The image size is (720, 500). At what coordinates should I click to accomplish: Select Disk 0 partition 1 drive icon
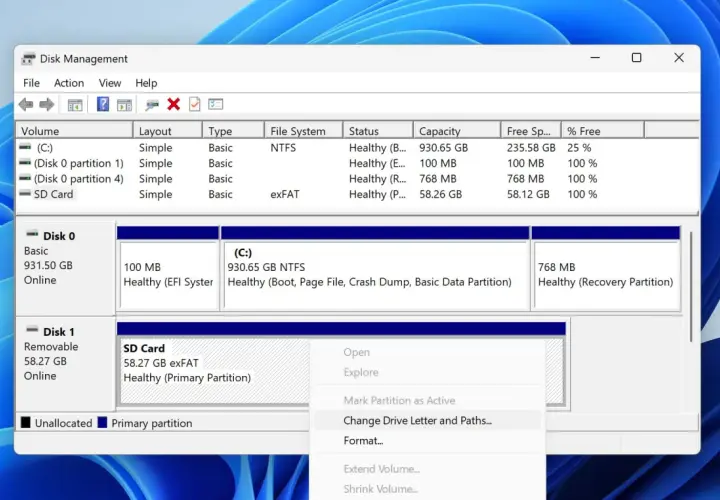tap(25, 163)
